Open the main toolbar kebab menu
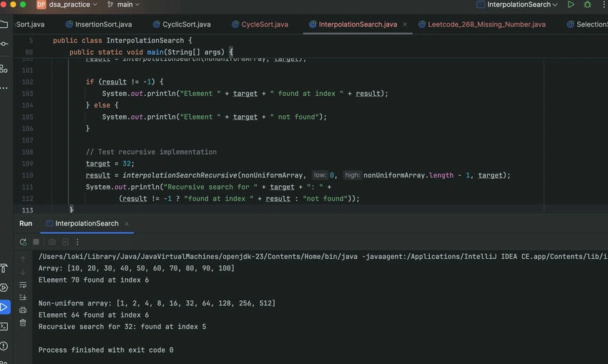 (604, 5)
